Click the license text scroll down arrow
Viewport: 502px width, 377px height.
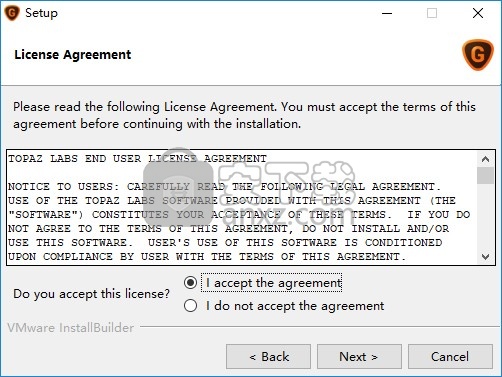pyautogui.click(x=485, y=257)
